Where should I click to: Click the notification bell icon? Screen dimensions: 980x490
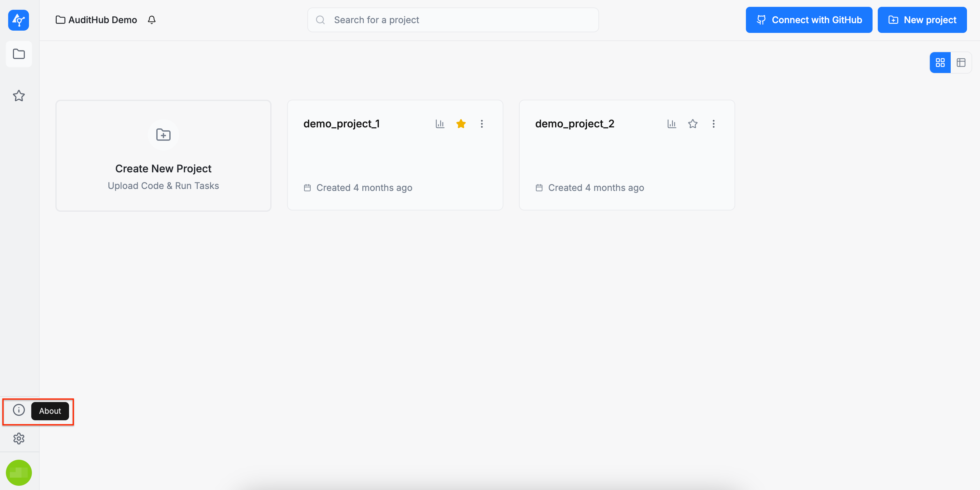click(x=151, y=20)
